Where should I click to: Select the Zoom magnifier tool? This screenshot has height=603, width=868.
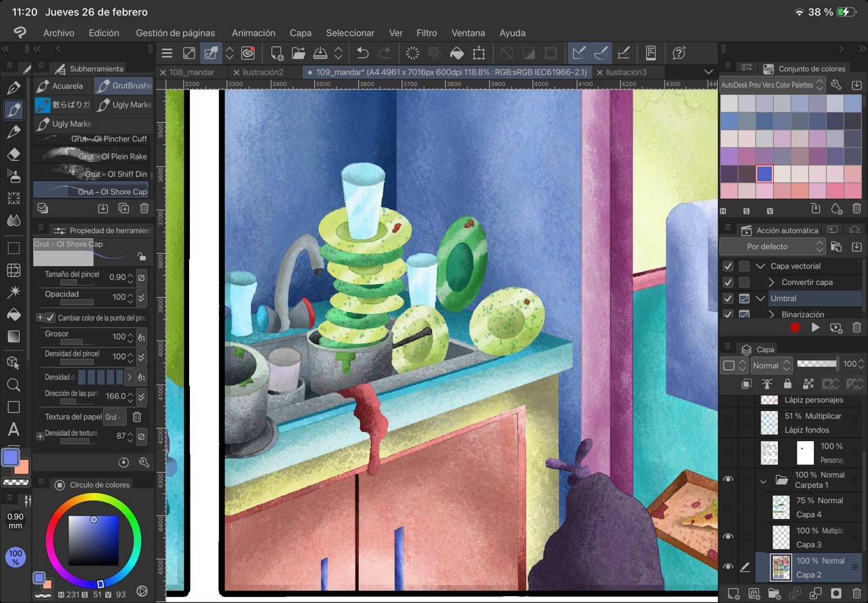point(13,385)
